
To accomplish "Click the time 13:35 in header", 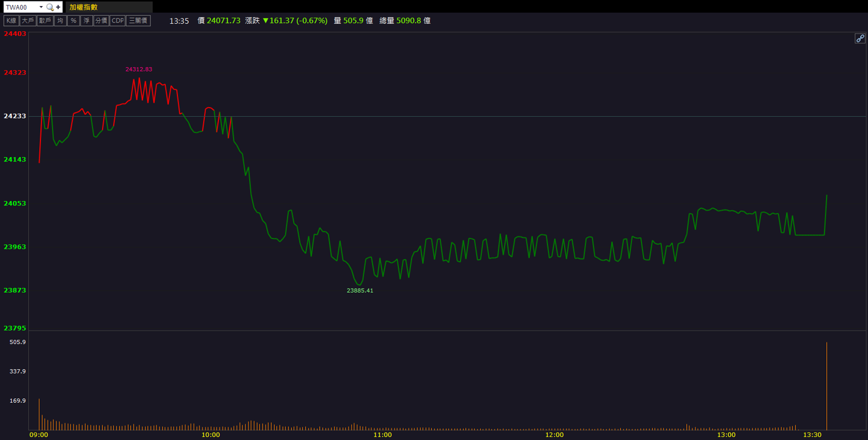I will [179, 21].
